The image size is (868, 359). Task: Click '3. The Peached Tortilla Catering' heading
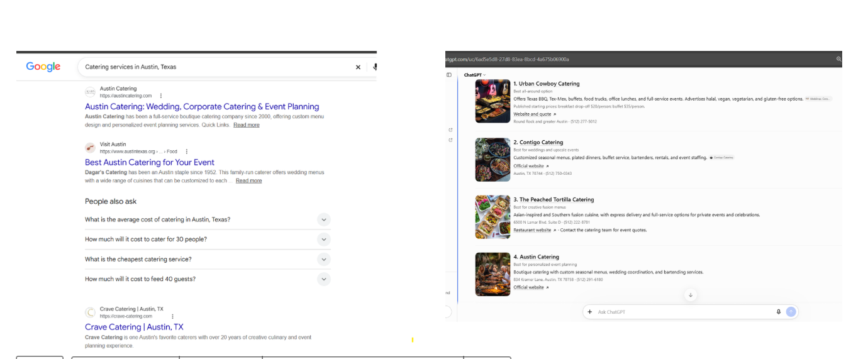pyautogui.click(x=554, y=200)
